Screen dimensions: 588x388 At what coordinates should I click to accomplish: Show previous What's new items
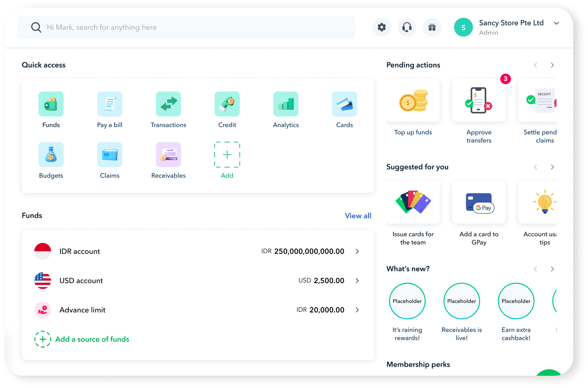coord(536,269)
